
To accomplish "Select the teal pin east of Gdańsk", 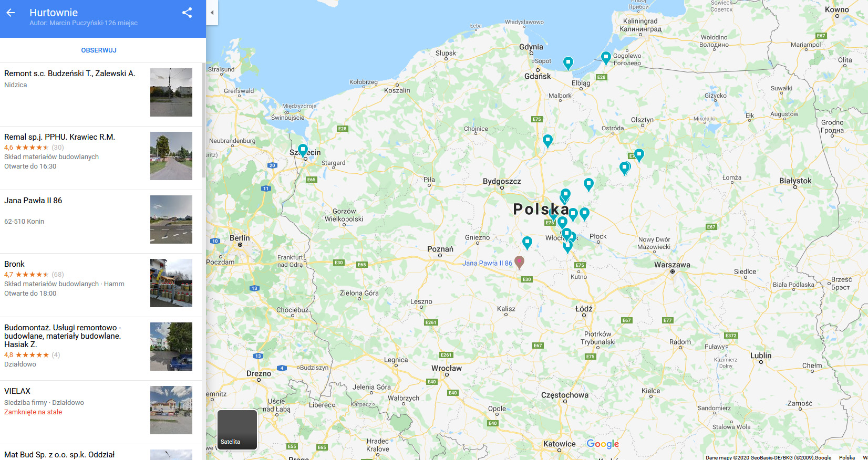I will (x=568, y=63).
